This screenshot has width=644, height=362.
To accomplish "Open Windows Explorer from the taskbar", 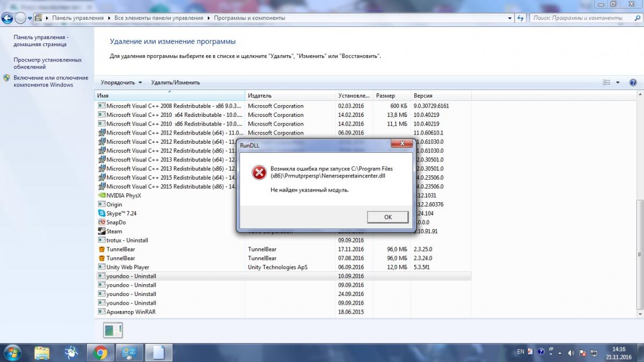I will (x=42, y=352).
